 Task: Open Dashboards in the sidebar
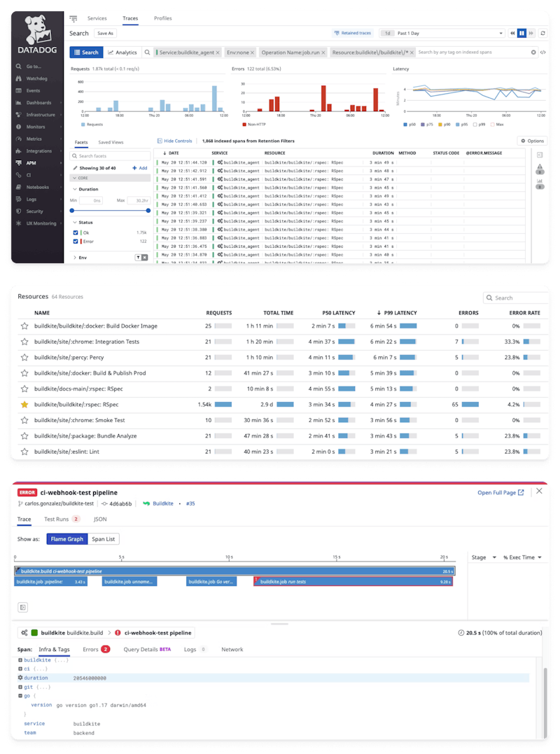pos(38,102)
